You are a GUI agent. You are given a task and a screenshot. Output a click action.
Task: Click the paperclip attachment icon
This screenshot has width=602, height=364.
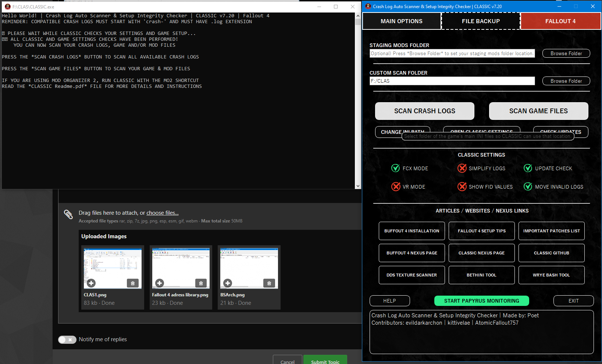click(68, 214)
